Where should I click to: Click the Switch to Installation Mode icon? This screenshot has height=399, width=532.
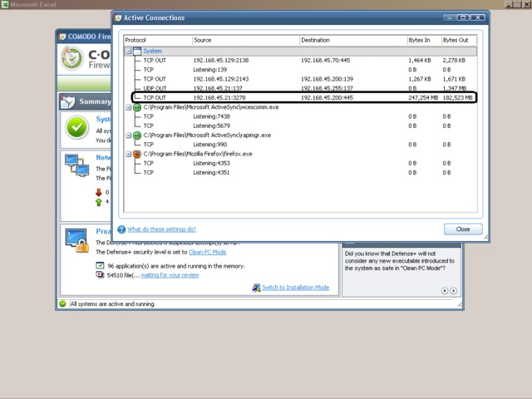pos(257,288)
